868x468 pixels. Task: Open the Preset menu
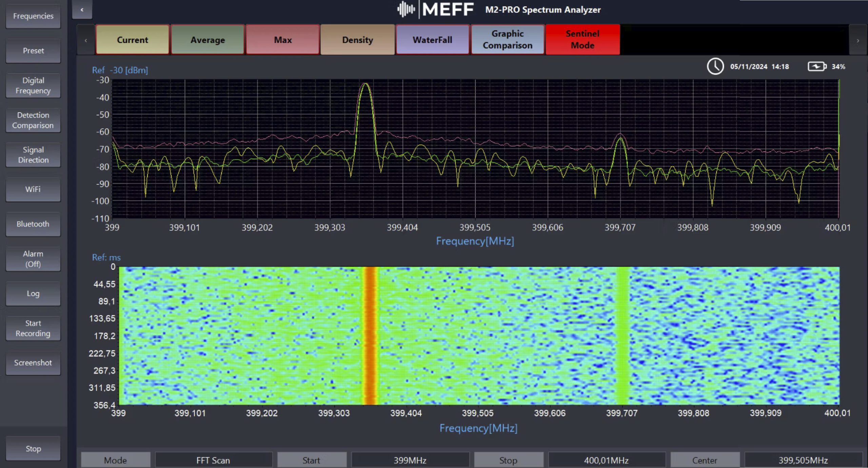click(x=33, y=51)
